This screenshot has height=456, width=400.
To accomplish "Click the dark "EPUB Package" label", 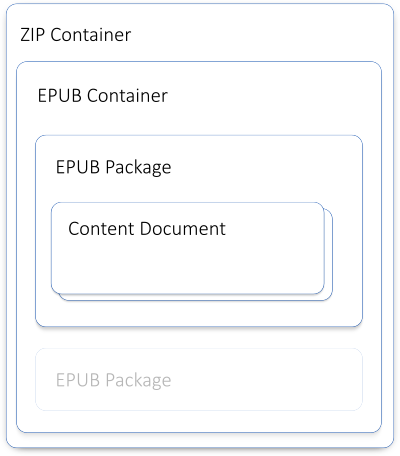I will tap(113, 167).
